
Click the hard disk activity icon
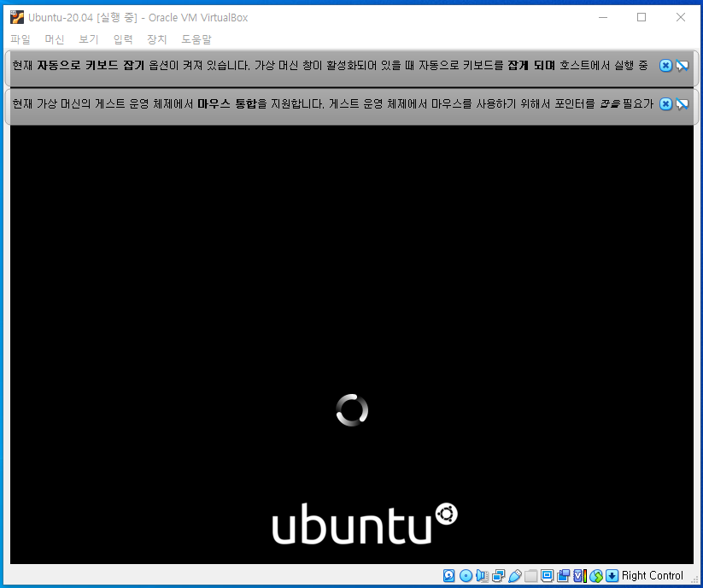(x=449, y=575)
